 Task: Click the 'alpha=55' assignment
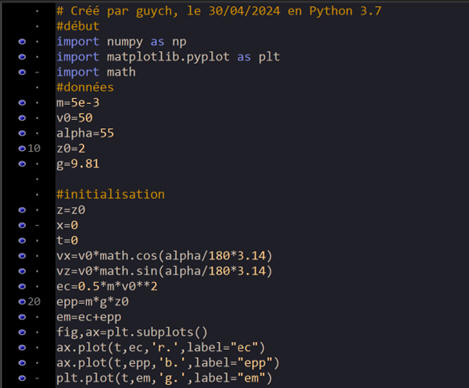[x=85, y=133]
